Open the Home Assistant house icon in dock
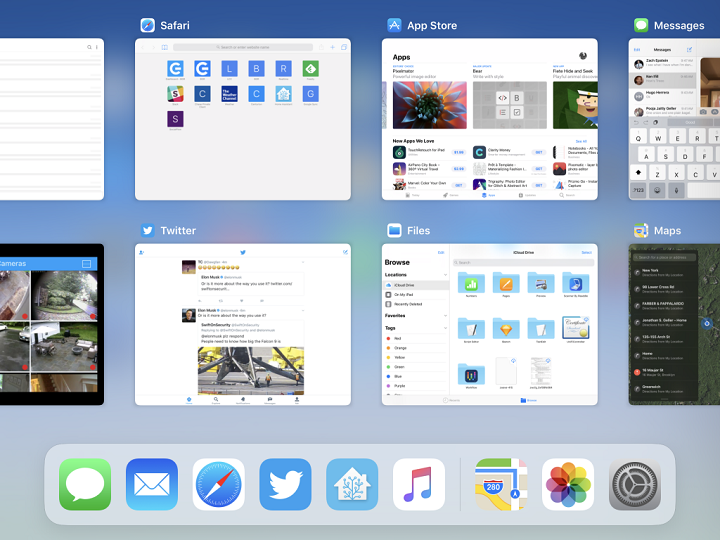This screenshot has width=720, height=540. click(x=352, y=484)
